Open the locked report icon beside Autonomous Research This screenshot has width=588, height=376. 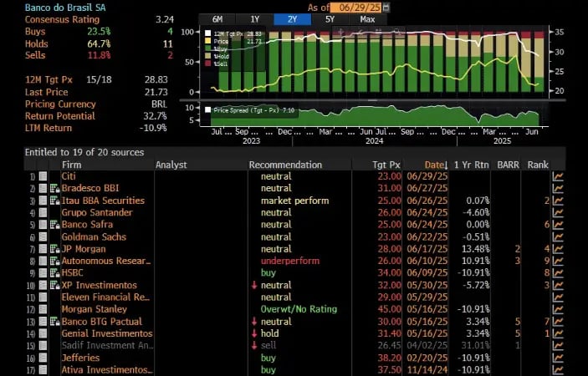coord(54,261)
